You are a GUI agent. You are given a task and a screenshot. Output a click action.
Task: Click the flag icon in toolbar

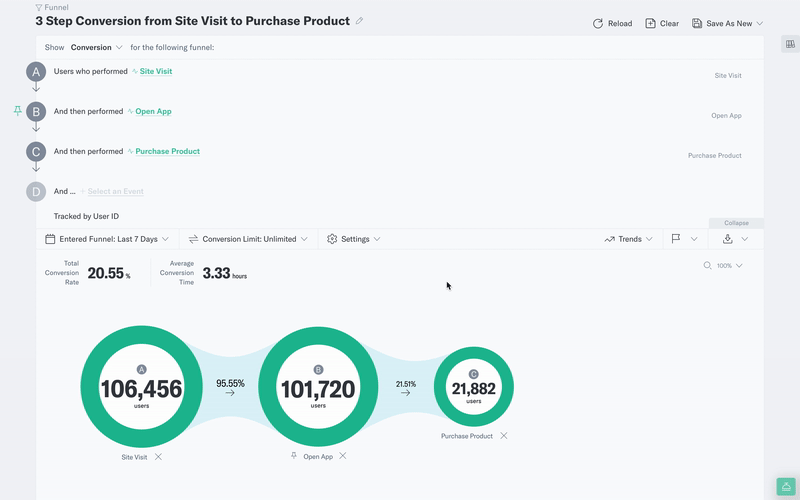click(x=676, y=239)
